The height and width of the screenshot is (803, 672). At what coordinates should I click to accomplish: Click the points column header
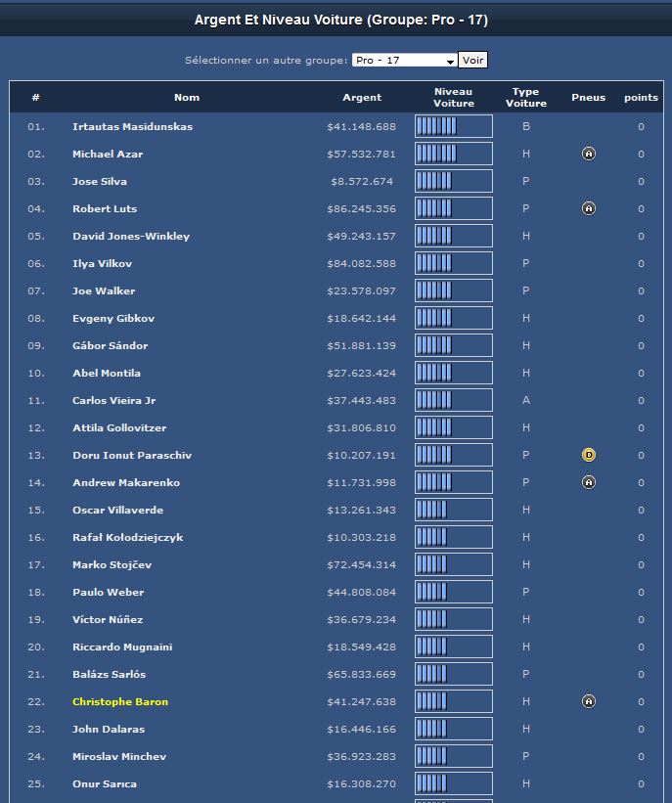(641, 97)
